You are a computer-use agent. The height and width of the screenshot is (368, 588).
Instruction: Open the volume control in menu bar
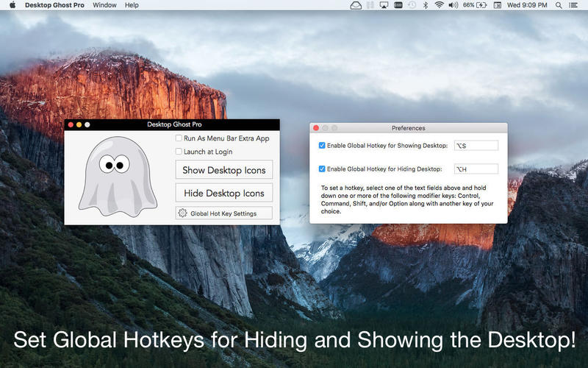453,5
